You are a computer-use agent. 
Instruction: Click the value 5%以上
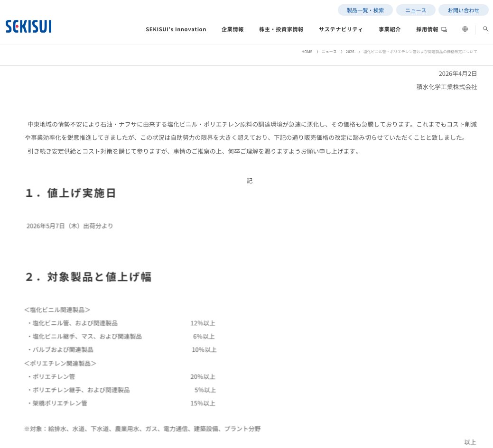tap(205, 390)
